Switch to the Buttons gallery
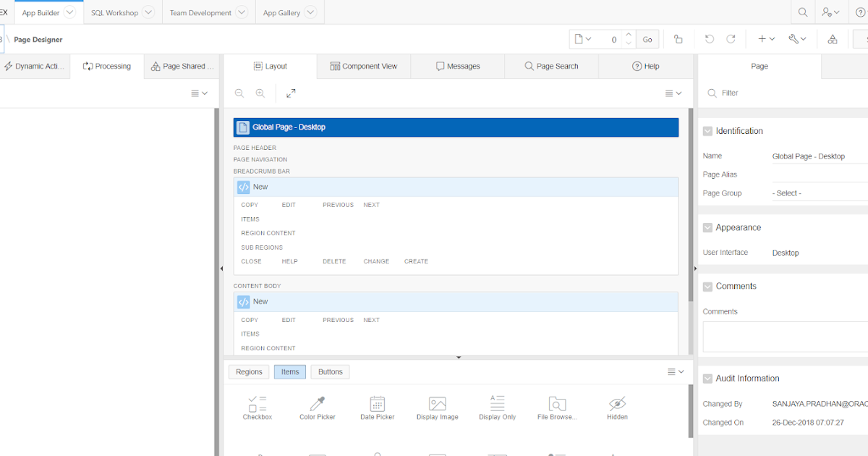This screenshot has width=868, height=456. click(330, 371)
